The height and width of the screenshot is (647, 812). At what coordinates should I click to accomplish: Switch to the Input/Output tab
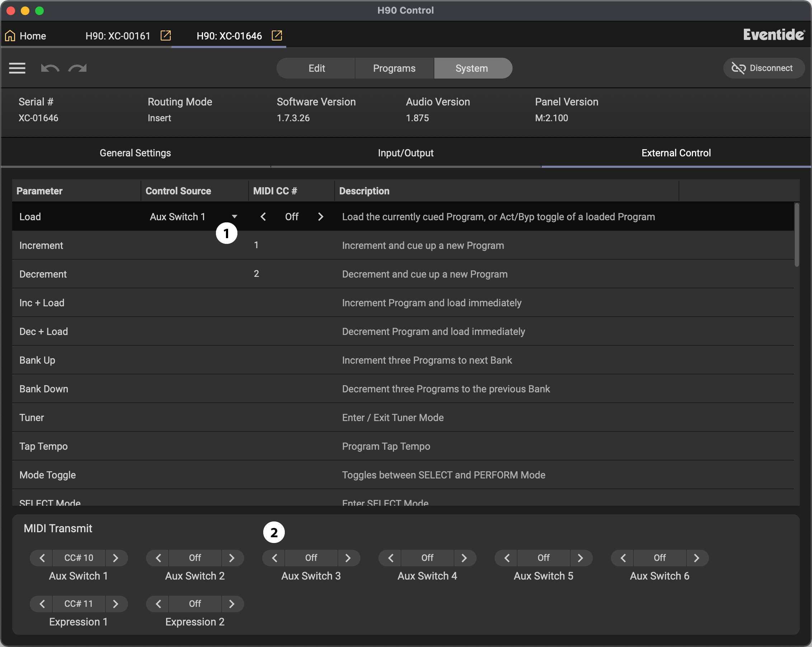click(x=406, y=153)
